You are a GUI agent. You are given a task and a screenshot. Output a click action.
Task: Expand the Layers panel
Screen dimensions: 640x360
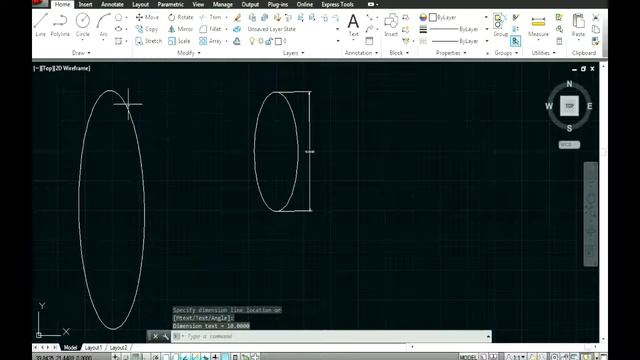293,53
